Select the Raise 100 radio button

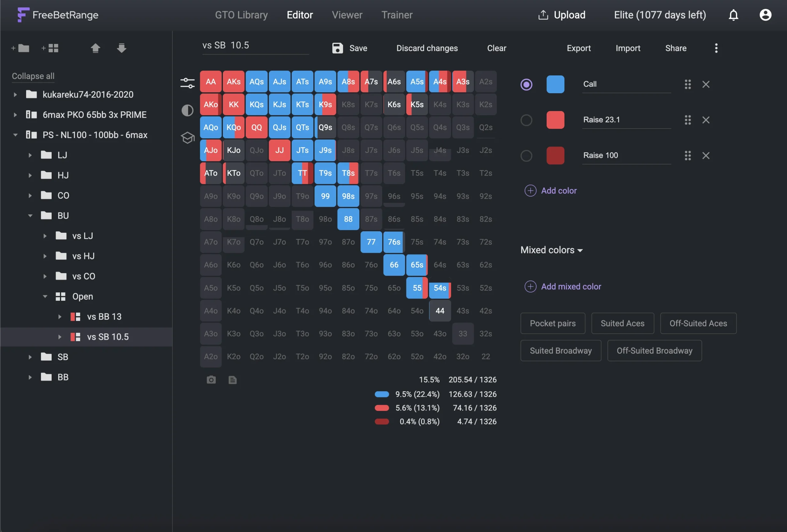[526, 156]
